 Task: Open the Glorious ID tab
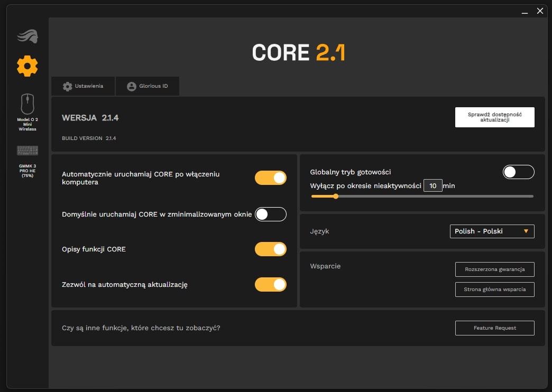point(148,86)
